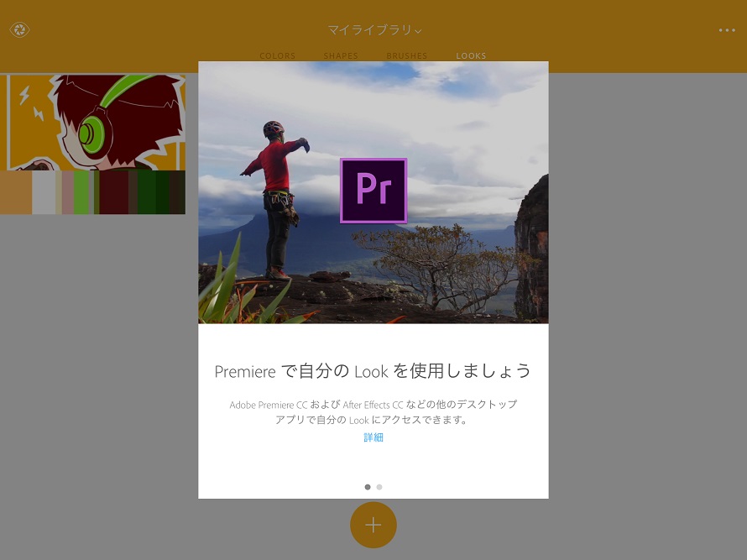
Task: Pick the tan brown color swatch
Action: coord(16,192)
